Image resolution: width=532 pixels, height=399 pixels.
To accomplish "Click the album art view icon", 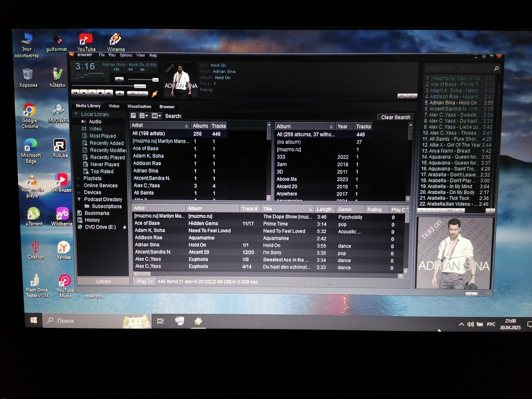I will (133, 115).
